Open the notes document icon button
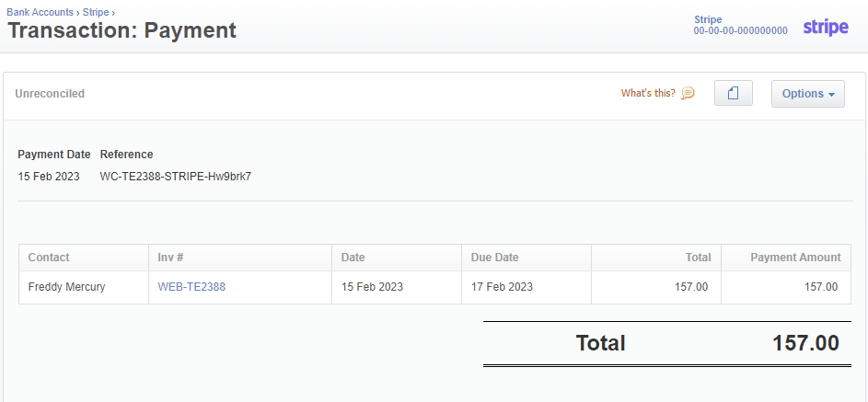This screenshot has width=868, height=402. click(x=734, y=93)
